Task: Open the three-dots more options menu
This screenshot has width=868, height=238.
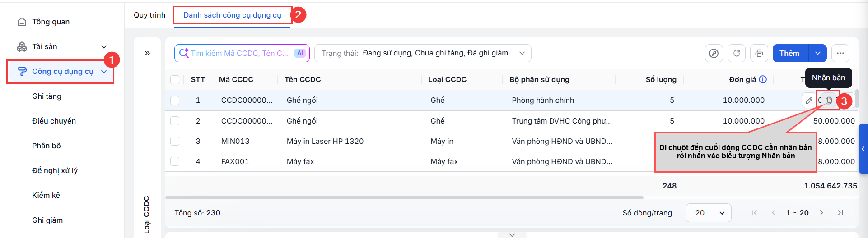Action: click(840, 53)
